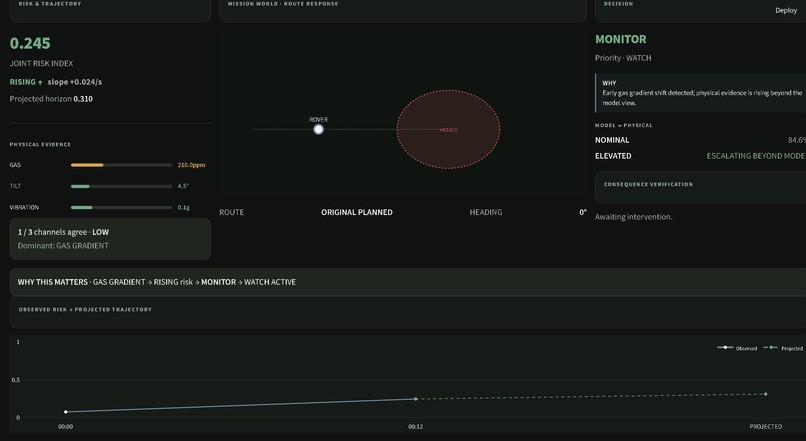806x441 pixels.
Task: Click the red hazard zone circle
Action: [x=448, y=130]
